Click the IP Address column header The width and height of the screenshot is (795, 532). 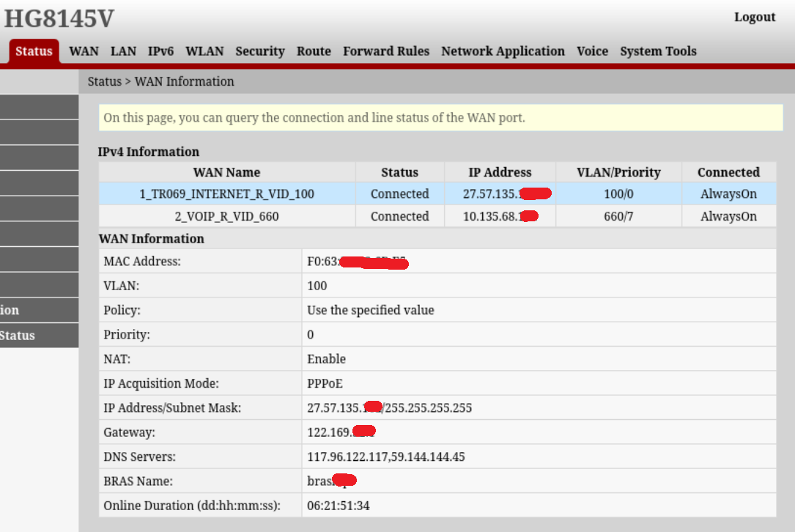(500, 172)
